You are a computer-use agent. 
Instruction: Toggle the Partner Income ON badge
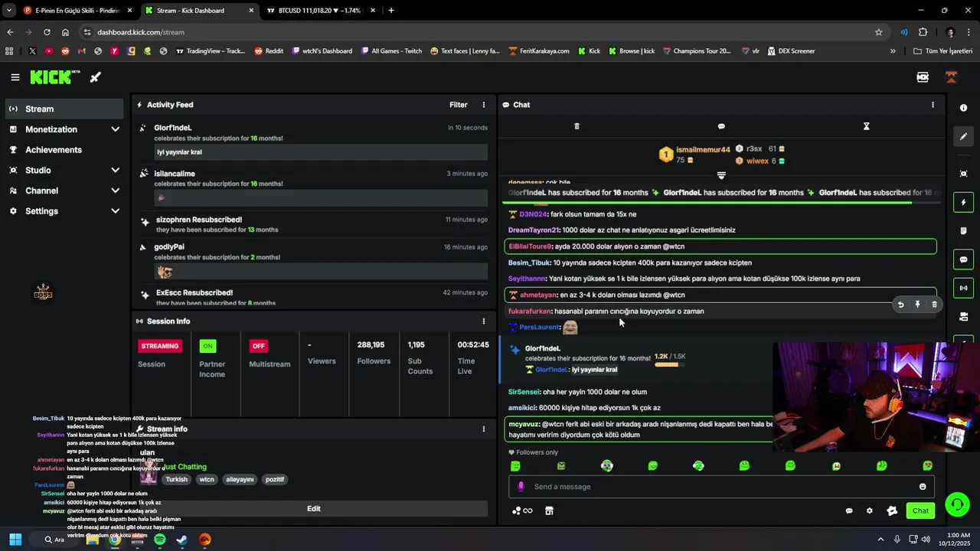pos(207,346)
